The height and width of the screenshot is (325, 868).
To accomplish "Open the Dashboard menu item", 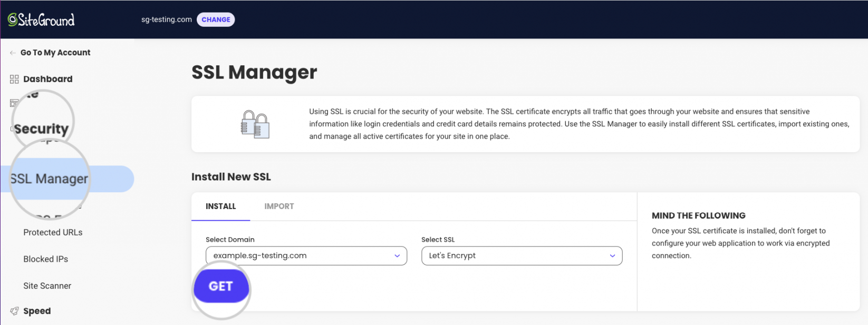I will (48, 79).
